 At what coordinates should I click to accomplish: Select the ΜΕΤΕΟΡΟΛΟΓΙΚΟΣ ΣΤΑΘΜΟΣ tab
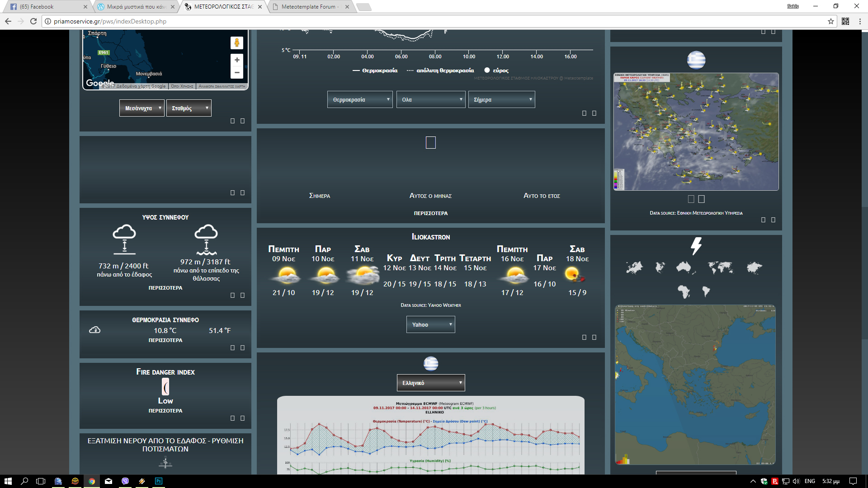[x=223, y=7]
